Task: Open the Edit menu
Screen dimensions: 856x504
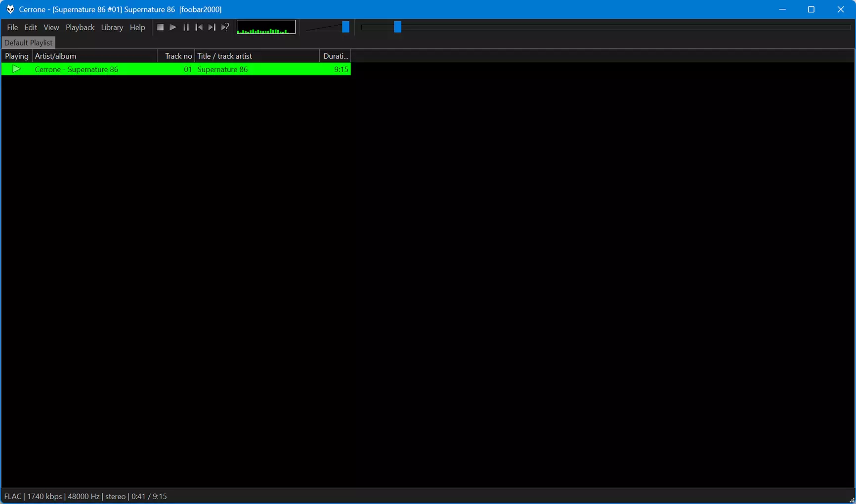Action: tap(31, 27)
